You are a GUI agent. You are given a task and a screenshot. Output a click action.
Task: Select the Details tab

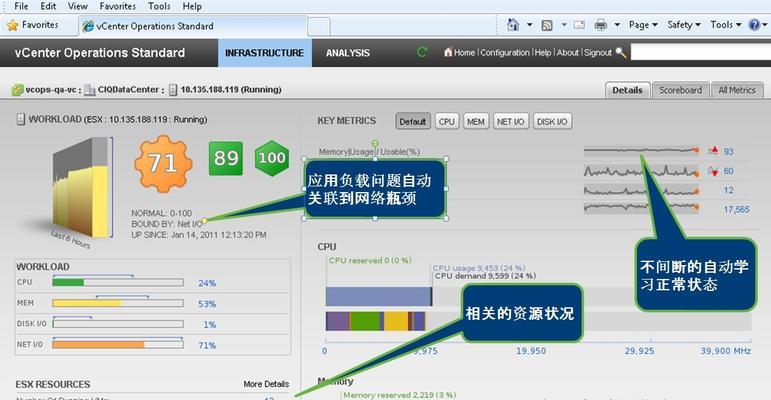pos(627,90)
